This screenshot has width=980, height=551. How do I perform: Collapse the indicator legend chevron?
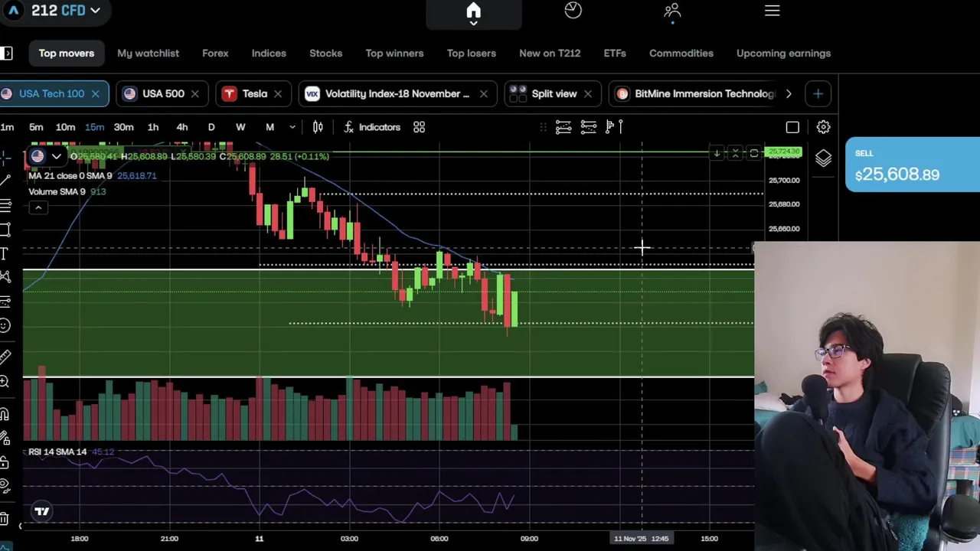(x=38, y=207)
